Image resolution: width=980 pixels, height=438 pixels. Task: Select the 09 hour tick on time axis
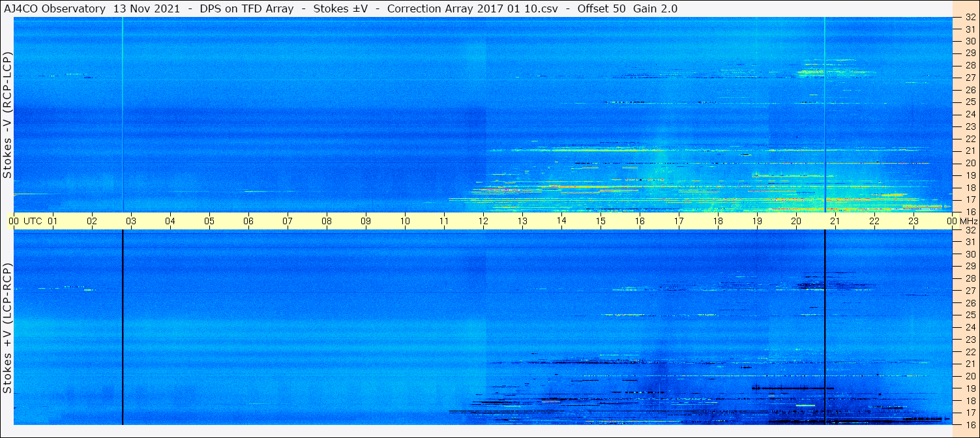pos(366,221)
